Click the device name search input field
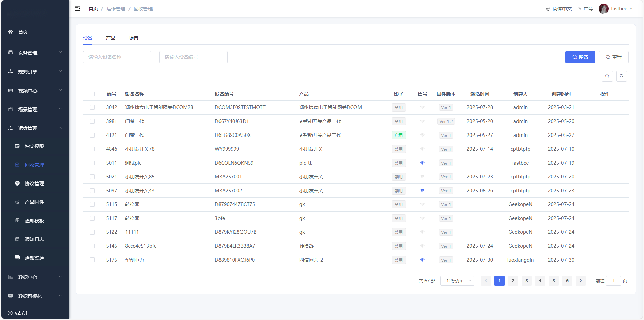The image size is (644, 320). coord(117,57)
